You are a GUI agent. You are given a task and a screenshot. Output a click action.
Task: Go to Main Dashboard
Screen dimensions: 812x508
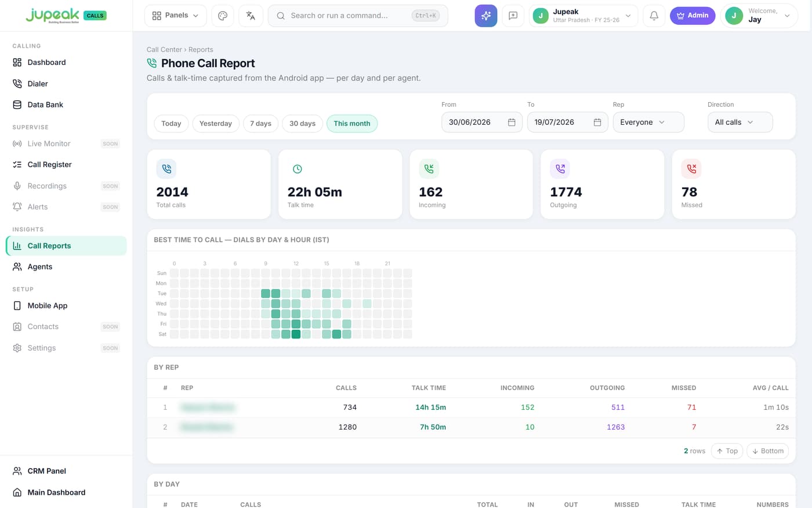[66, 492]
